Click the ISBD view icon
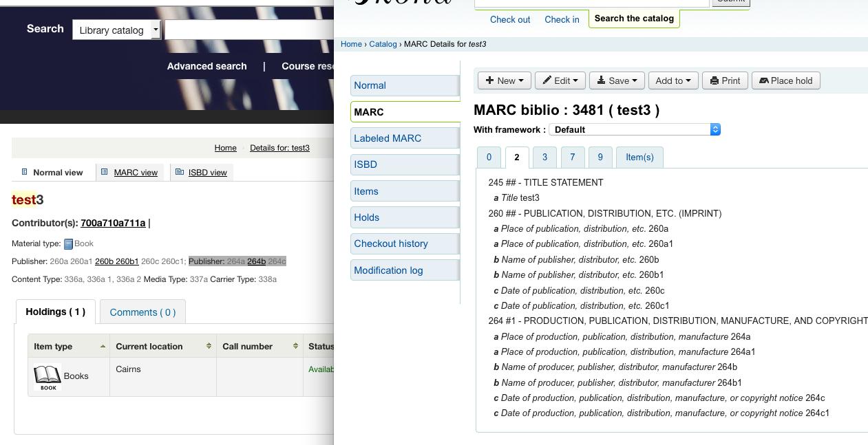Screen dimensions: 868x445 pos(180,172)
